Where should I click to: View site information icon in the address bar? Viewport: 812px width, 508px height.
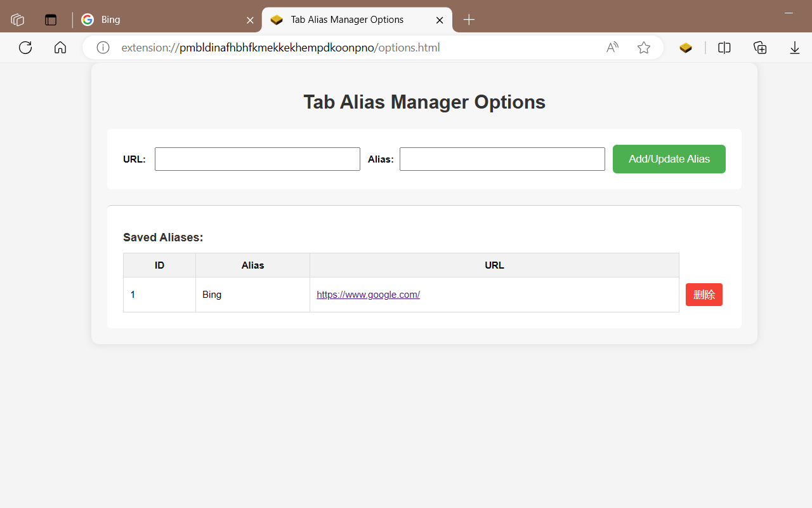(103, 48)
